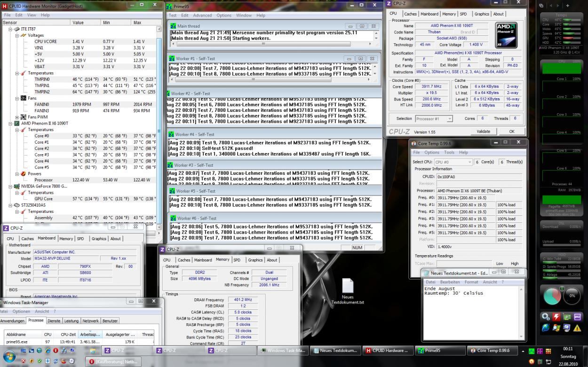Open Internet Explorer from quick launch
The height and width of the screenshot is (367, 588).
tap(47, 351)
